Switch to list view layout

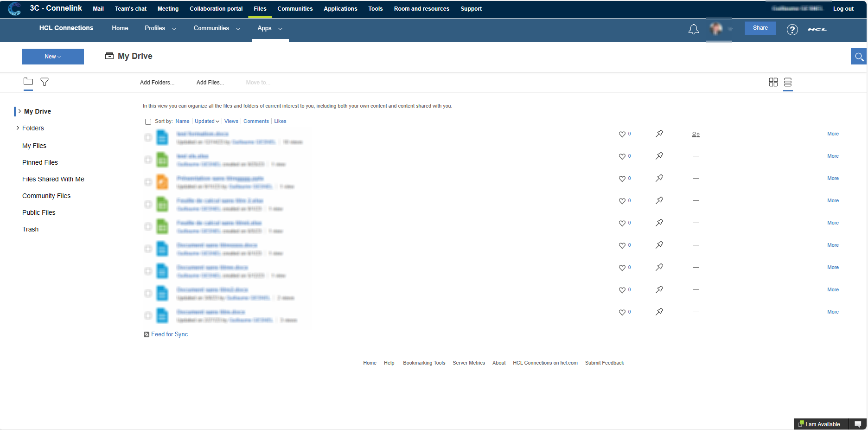point(788,82)
